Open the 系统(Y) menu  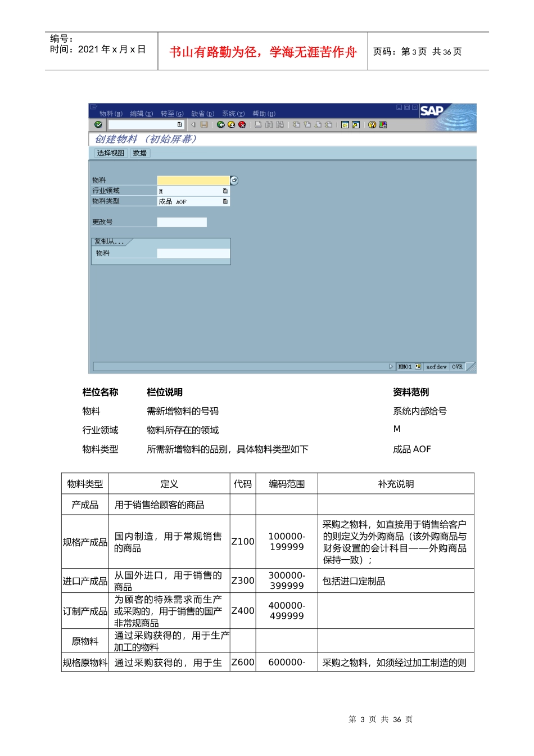coord(233,114)
